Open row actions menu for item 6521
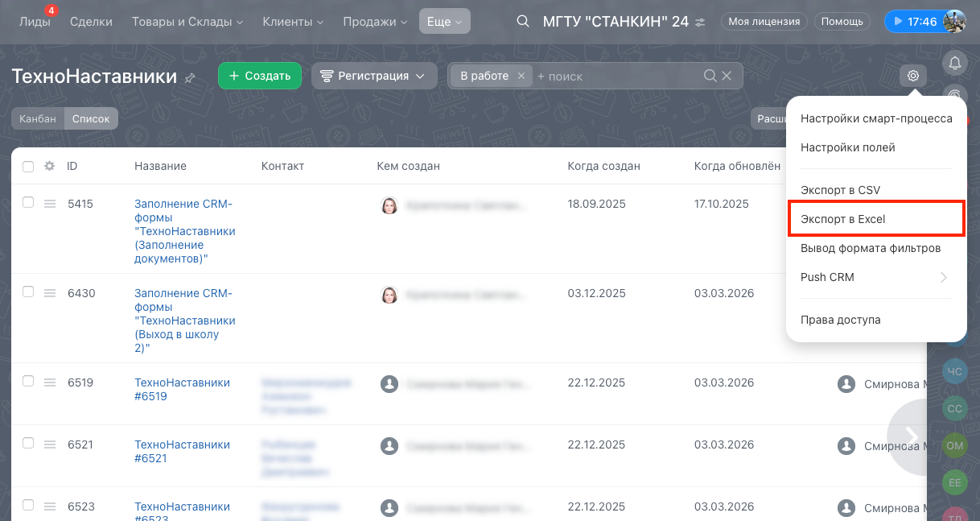Image resolution: width=980 pixels, height=521 pixels. click(x=49, y=445)
